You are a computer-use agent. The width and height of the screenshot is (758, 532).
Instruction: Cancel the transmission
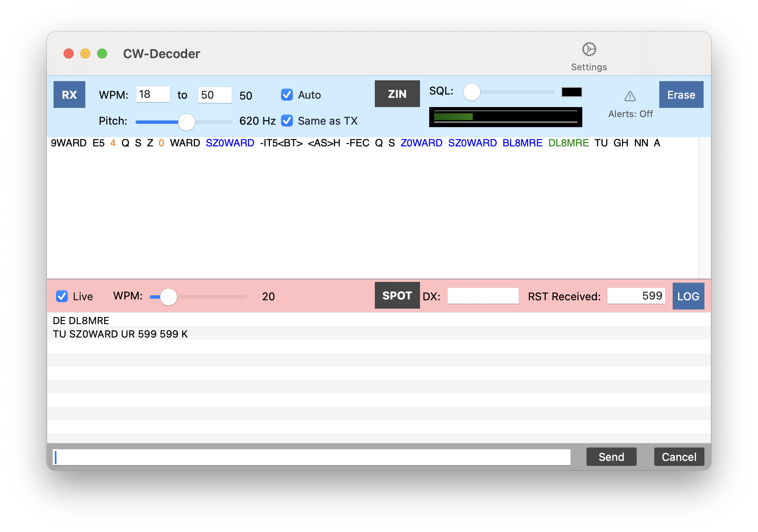coord(679,457)
